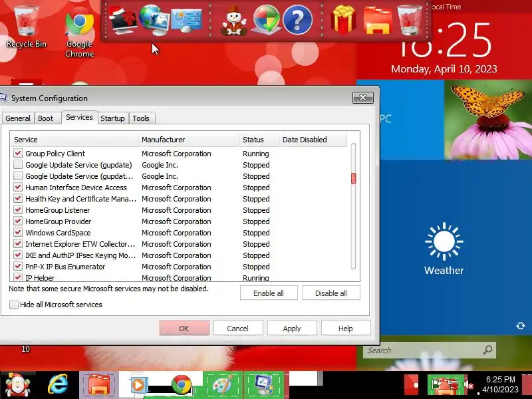Sort by the Manufacturer column header
This screenshot has width=532, height=399.
tap(188, 140)
